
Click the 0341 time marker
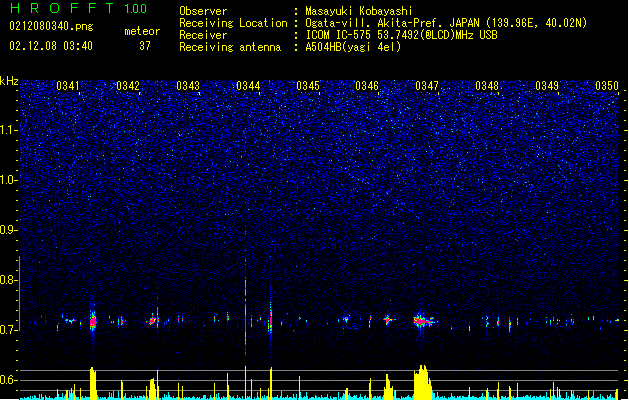pyautogui.click(x=68, y=86)
